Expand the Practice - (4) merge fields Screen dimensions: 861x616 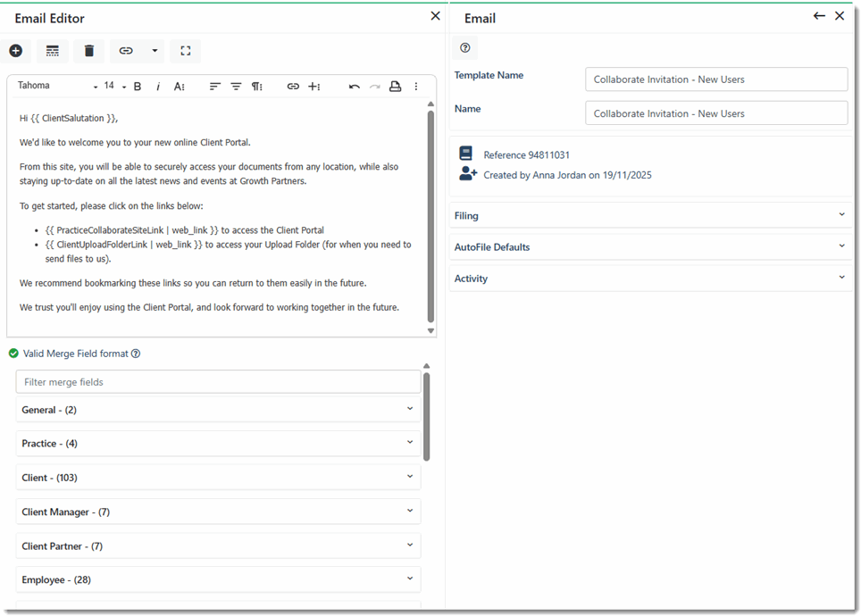tap(218, 443)
